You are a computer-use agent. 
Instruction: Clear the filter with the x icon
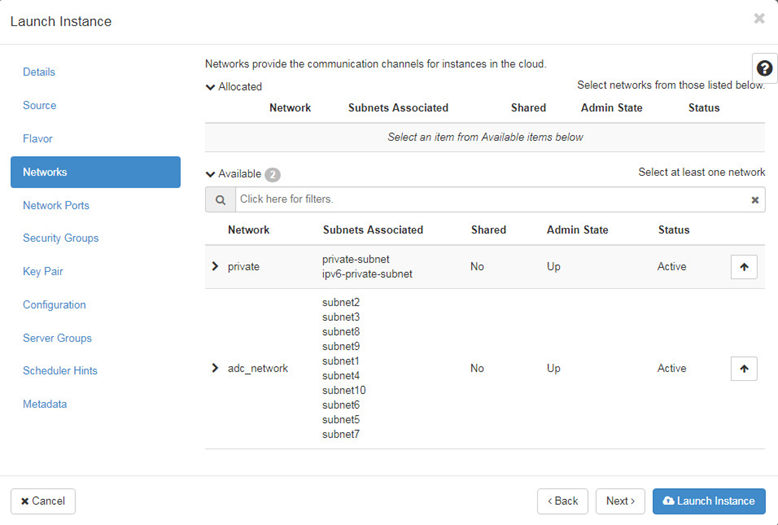755,200
